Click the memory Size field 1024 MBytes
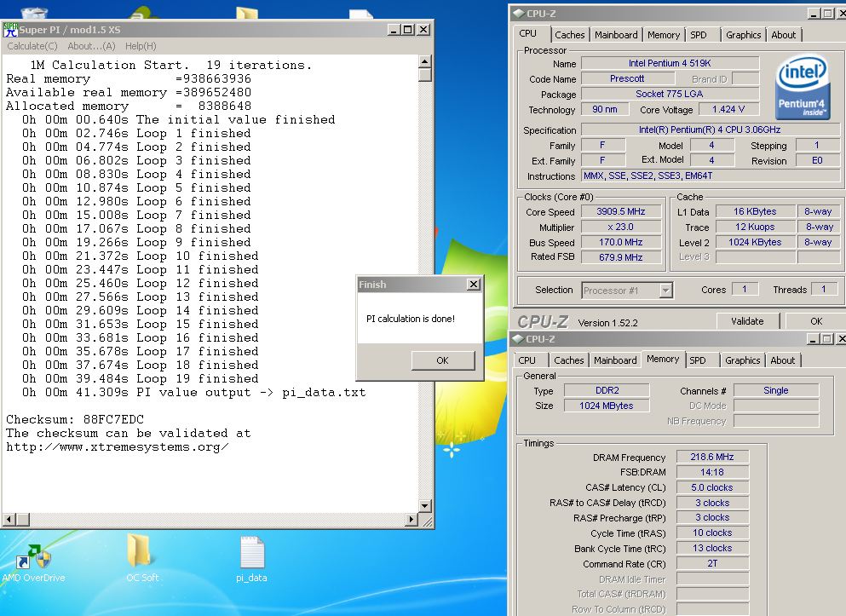This screenshot has height=616, width=846. coord(607,406)
